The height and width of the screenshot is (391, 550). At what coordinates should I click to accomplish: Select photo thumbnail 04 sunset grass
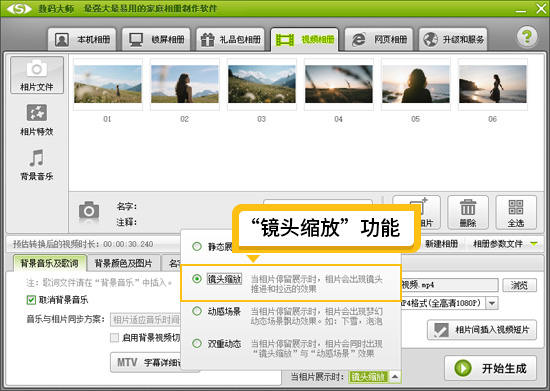[338, 85]
